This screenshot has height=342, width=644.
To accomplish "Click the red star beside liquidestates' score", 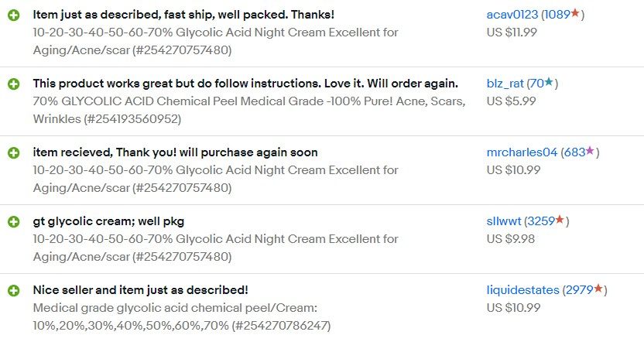I will 598,289.
